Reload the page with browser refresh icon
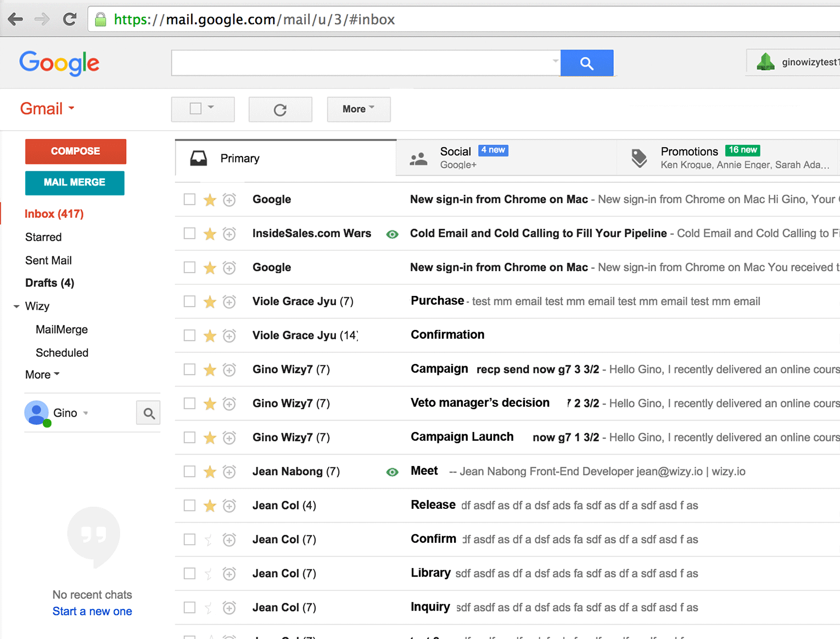The width and height of the screenshot is (840, 639). (x=69, y=20)
